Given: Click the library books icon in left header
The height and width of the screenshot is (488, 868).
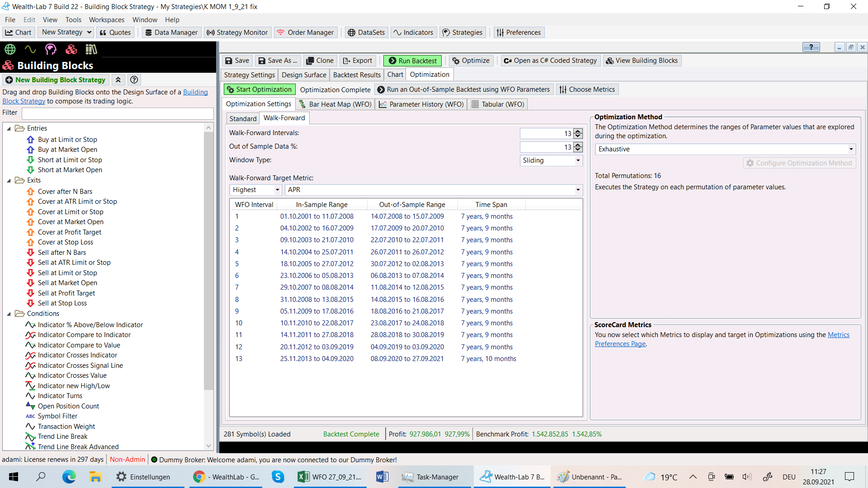Looking at the screenshot, I should click(91, 49).
